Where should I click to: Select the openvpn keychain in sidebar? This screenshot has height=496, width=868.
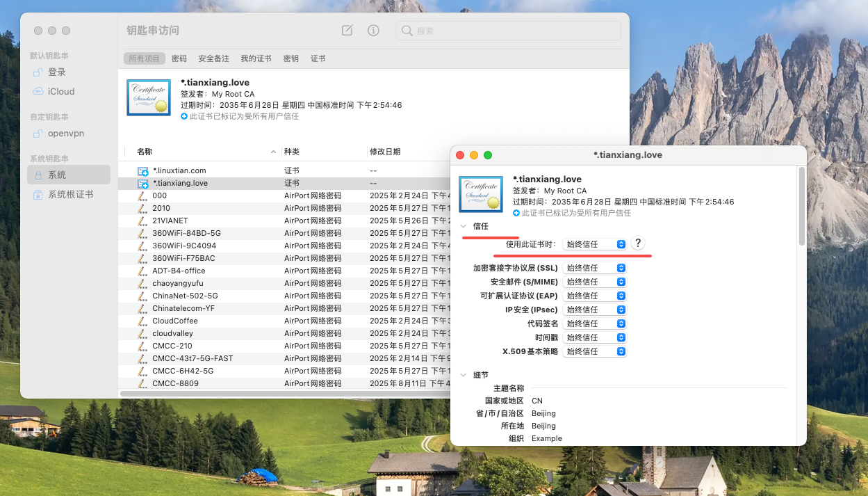[66, 134]
